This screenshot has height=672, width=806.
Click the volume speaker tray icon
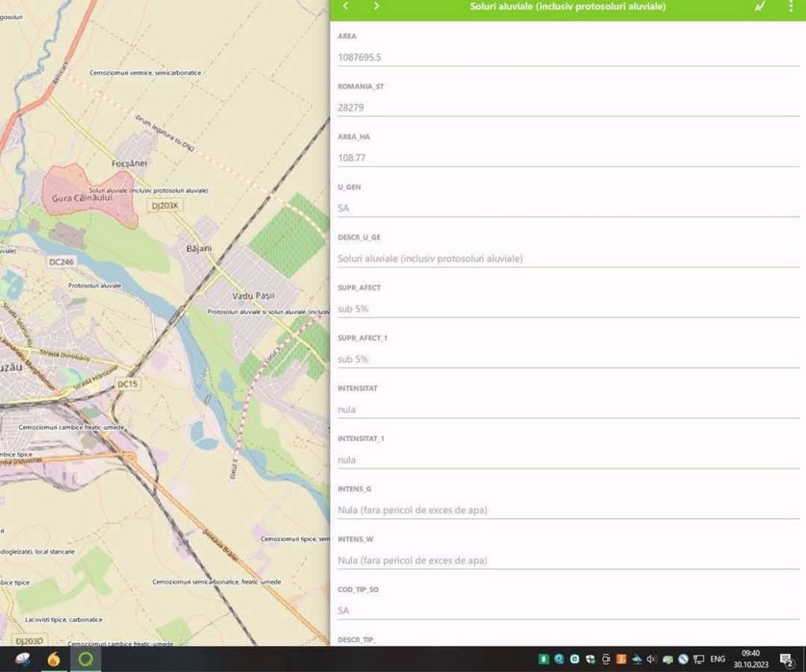pyautogui.click(x=652, y=660)
